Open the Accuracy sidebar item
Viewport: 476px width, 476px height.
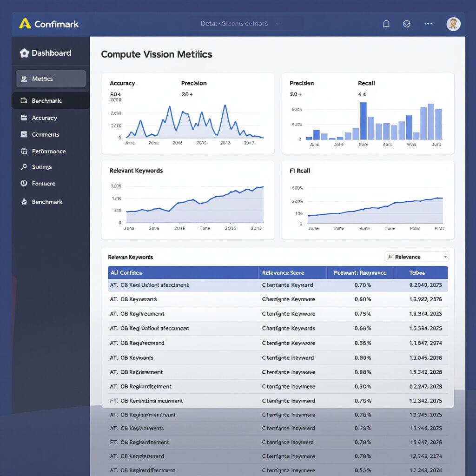pos(51,118)
